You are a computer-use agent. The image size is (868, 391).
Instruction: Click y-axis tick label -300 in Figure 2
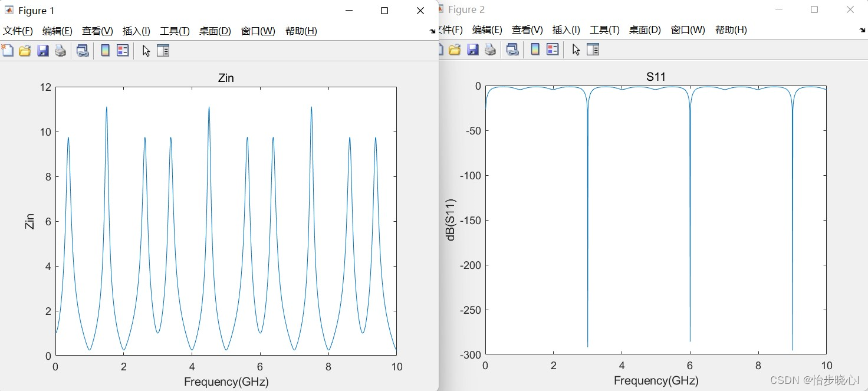471,354
